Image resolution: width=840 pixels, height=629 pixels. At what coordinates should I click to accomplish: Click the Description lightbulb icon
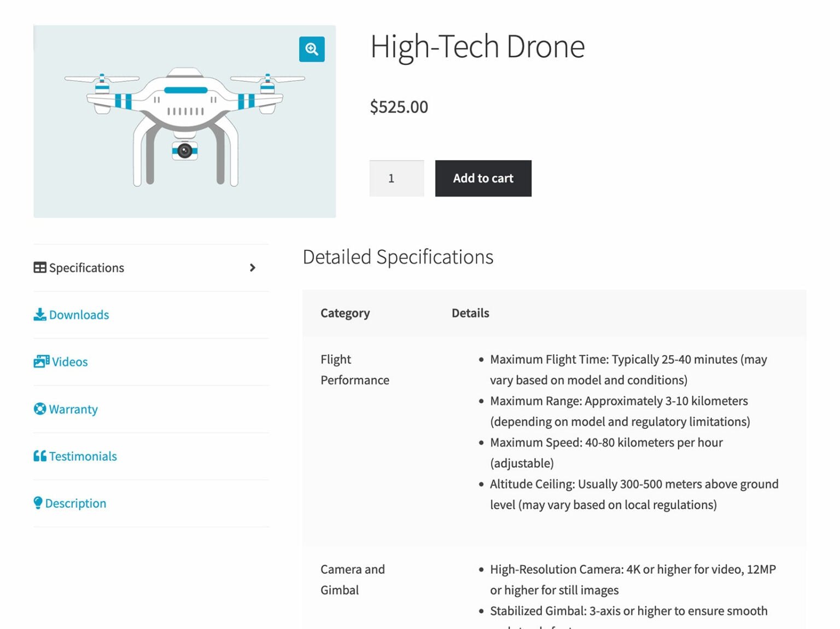tap(38, 502)
